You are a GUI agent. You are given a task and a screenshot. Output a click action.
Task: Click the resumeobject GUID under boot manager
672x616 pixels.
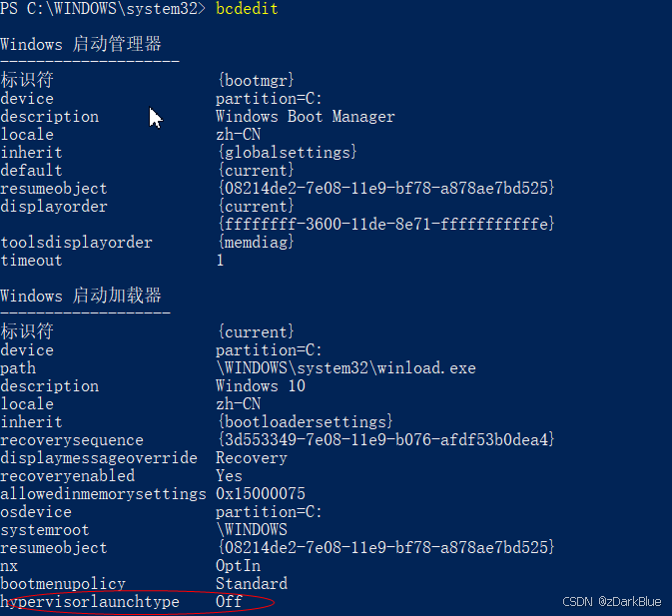[x=385, y=188]
